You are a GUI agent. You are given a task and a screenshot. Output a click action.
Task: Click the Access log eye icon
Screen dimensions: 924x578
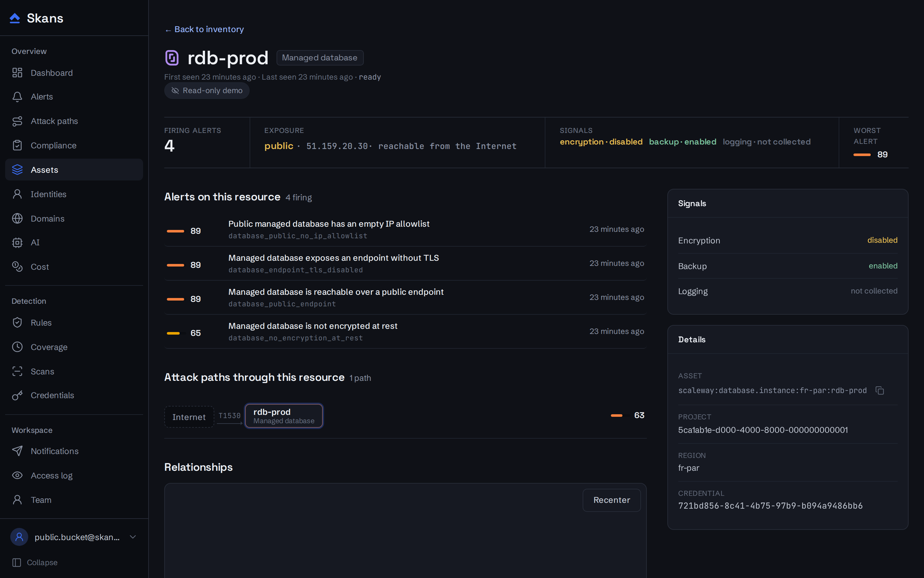pyautogui.click(x=17, y=475)
